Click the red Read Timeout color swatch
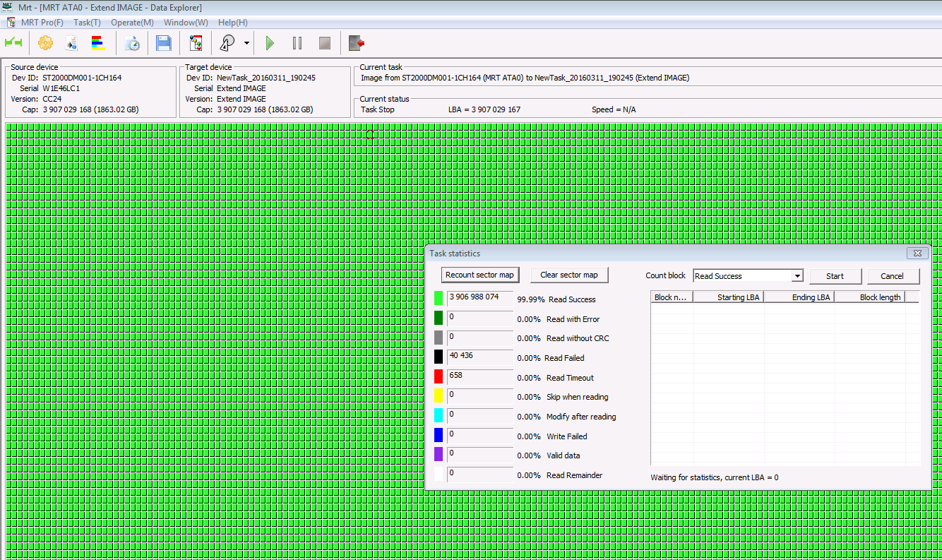The width and height of the screenshot is (942, 560). (x=439, y=377)
